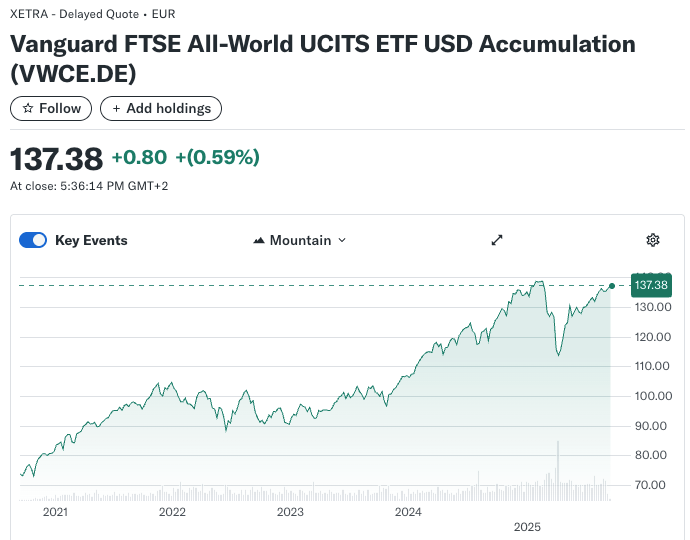Click the Mountain chart type icon
Screen dimensions: 690x540
259,241
